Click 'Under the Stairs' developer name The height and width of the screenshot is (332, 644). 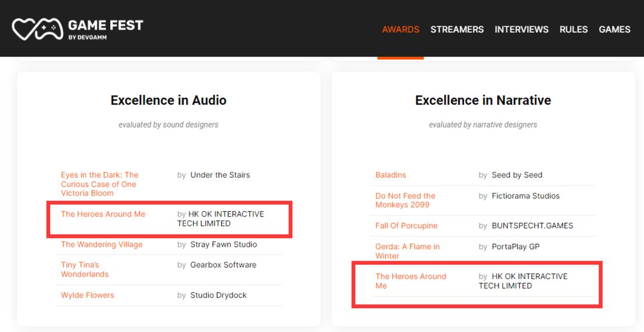pos(220,175)
